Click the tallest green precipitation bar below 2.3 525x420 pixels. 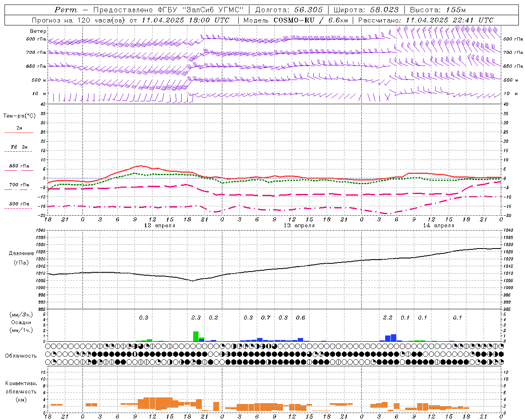[x=196, y=336]
